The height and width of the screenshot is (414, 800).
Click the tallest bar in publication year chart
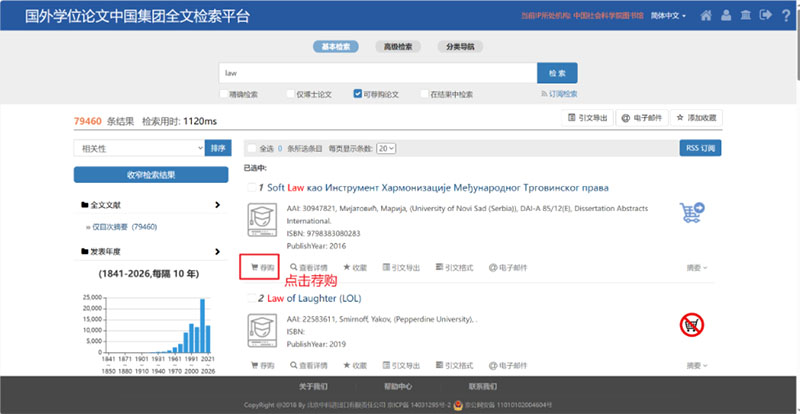pyautogui.click(x=203, y=327)
